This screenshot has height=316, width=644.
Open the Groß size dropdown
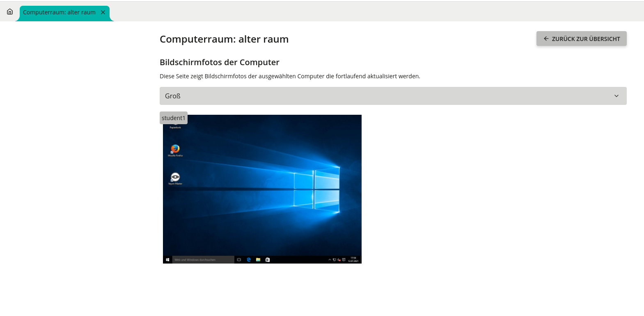392,96
